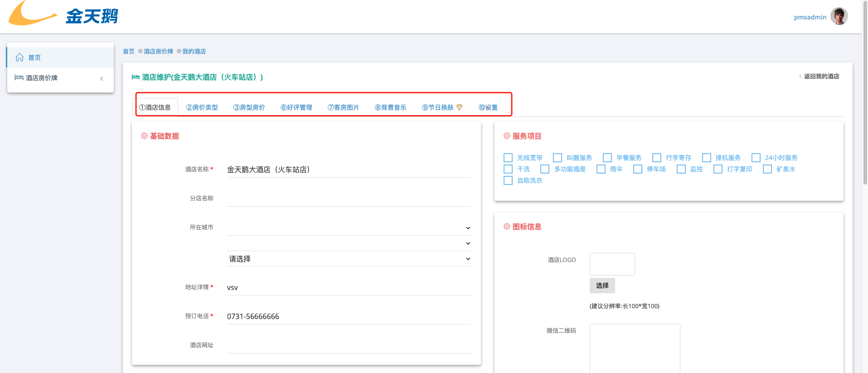Switch to the ⑦客房图片 tab
This screenshot has height=373, width=868.
pyautogui.click(x=344, y=107)
